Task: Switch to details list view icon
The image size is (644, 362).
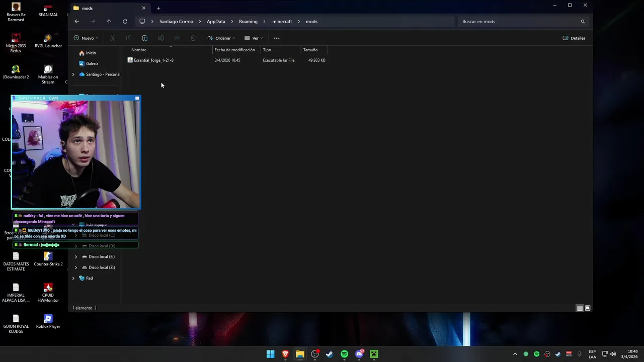Action: [x=580, y=308]
